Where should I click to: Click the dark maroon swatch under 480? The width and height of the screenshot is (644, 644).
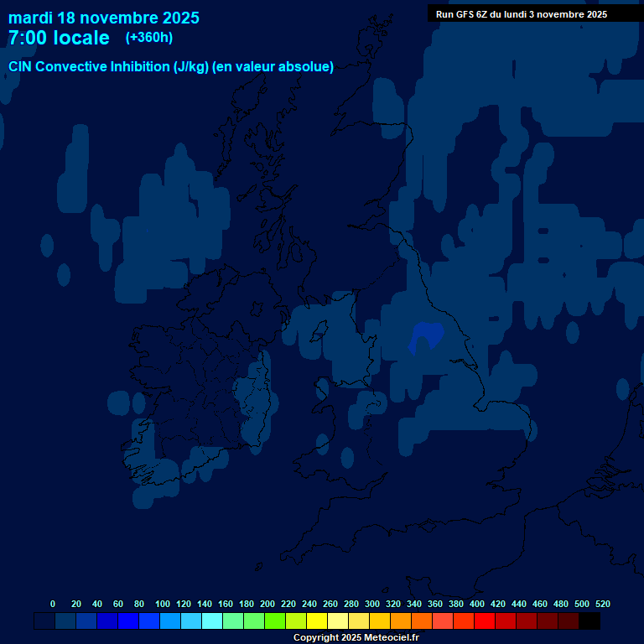(569, 621)
